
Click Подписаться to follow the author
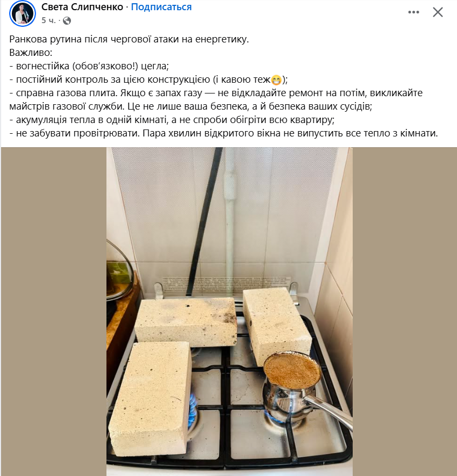pyautogui.click(x=161, y=6)
